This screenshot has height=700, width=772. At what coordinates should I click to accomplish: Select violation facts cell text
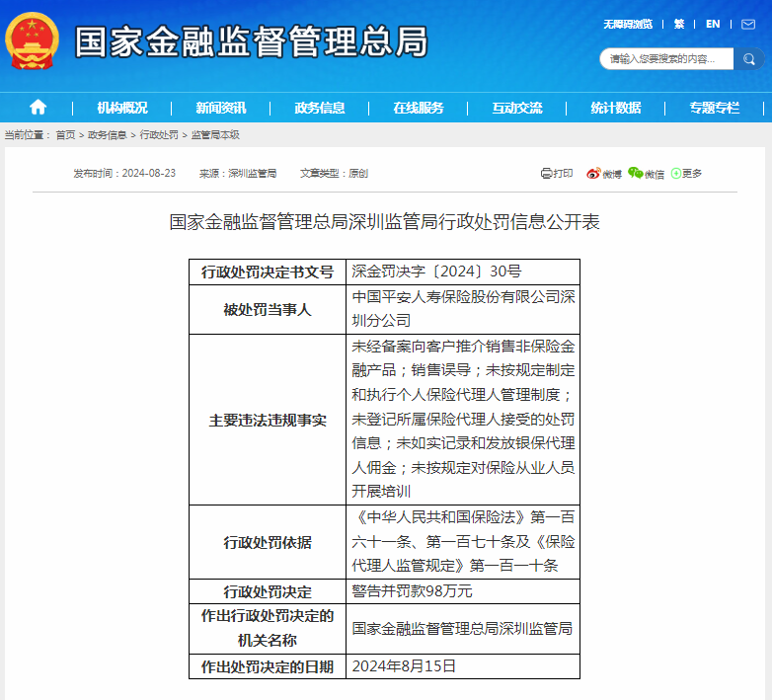point(463,420)
